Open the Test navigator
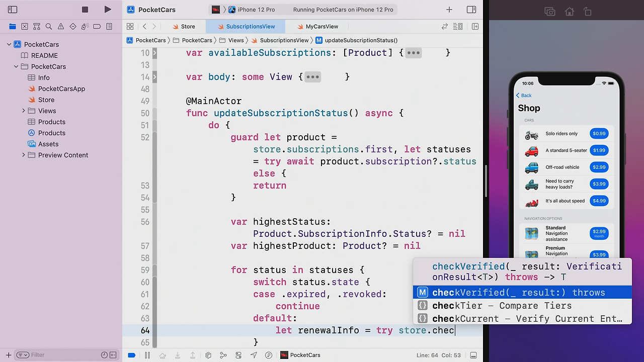644x362 pixels. [x=73, y=26]
